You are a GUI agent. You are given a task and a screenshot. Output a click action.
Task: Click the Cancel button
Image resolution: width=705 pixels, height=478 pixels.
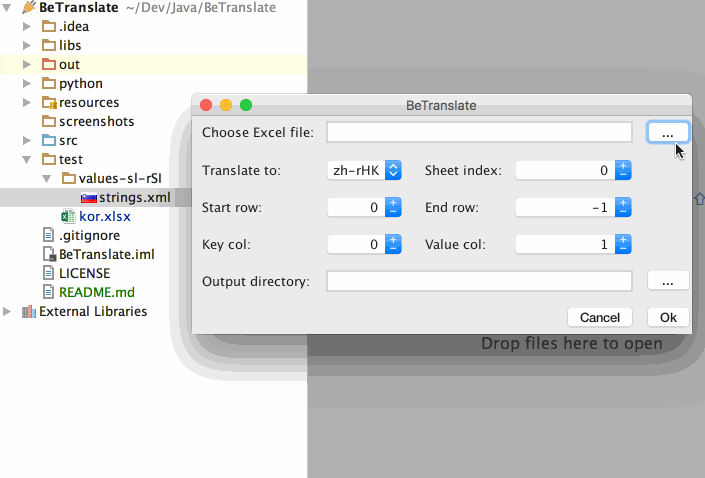pos(600,317)
